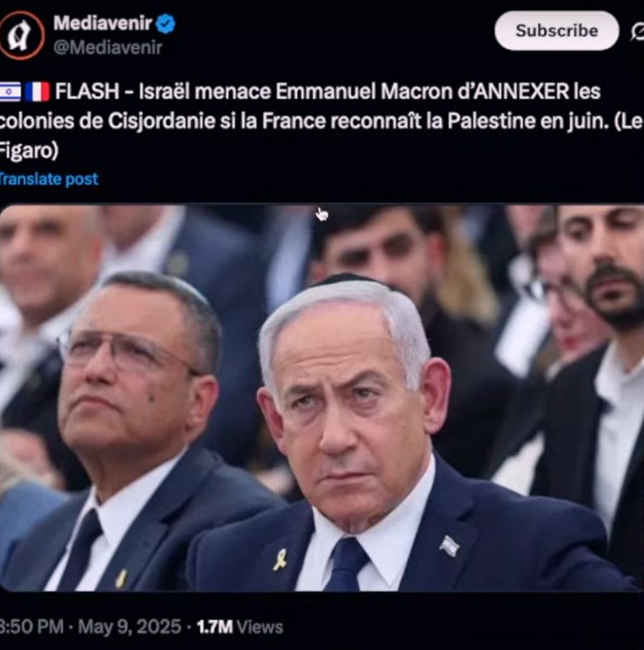Click the small flag pin on center man's lapel
The height and width of the screenshot is (650, 644).
pyautogui.click(x=449, y=545)
